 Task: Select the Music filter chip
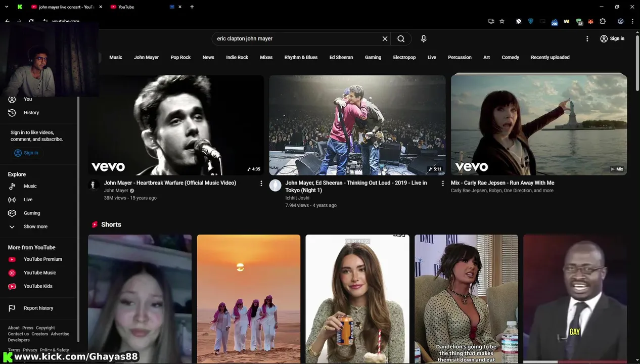116,58
